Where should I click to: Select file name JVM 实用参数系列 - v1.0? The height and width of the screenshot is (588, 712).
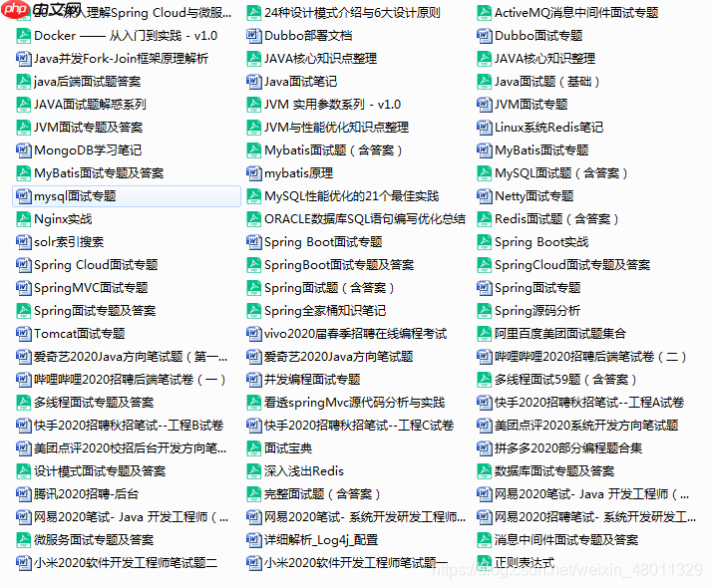[x=332, y=105]
